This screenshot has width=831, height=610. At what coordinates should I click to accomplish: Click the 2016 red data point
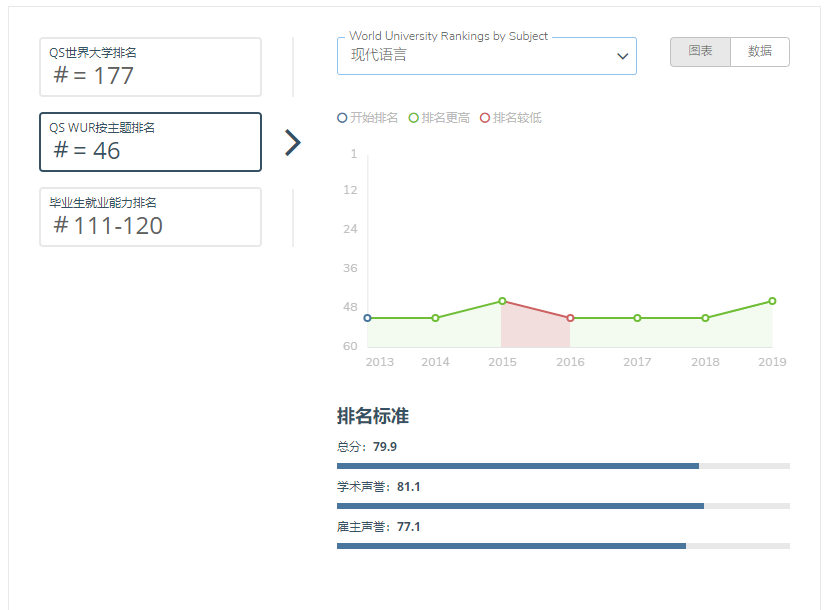(x=570, y=318)
